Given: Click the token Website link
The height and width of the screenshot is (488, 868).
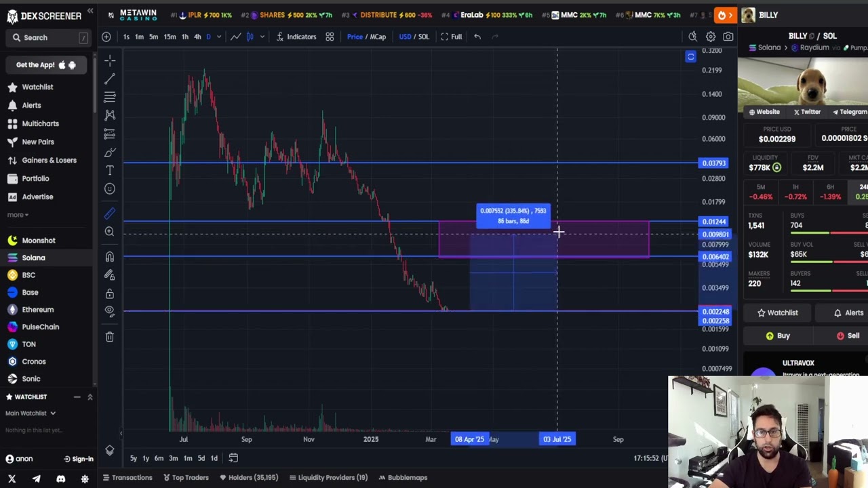Looking at the screenshot, I should tap(764, 112).
